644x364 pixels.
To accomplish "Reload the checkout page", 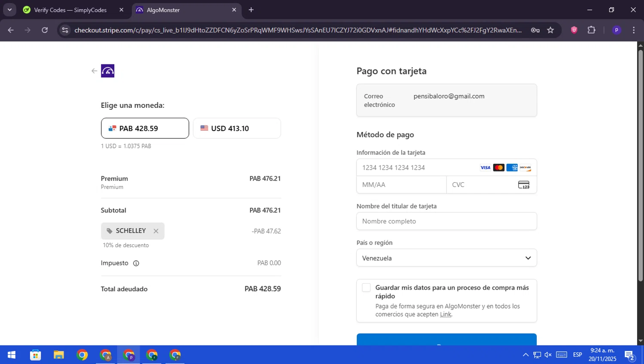I will 45,30.
